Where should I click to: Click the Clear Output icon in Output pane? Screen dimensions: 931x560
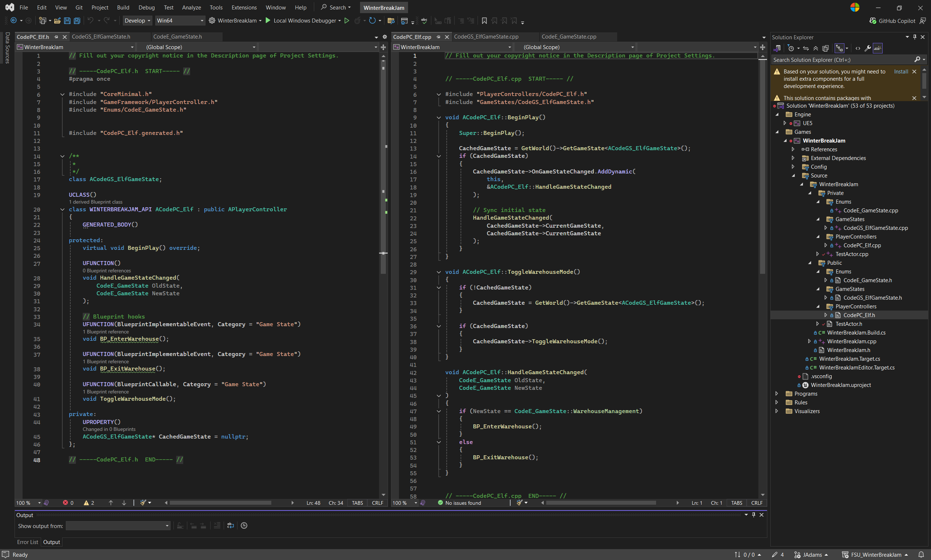(218, 525)
